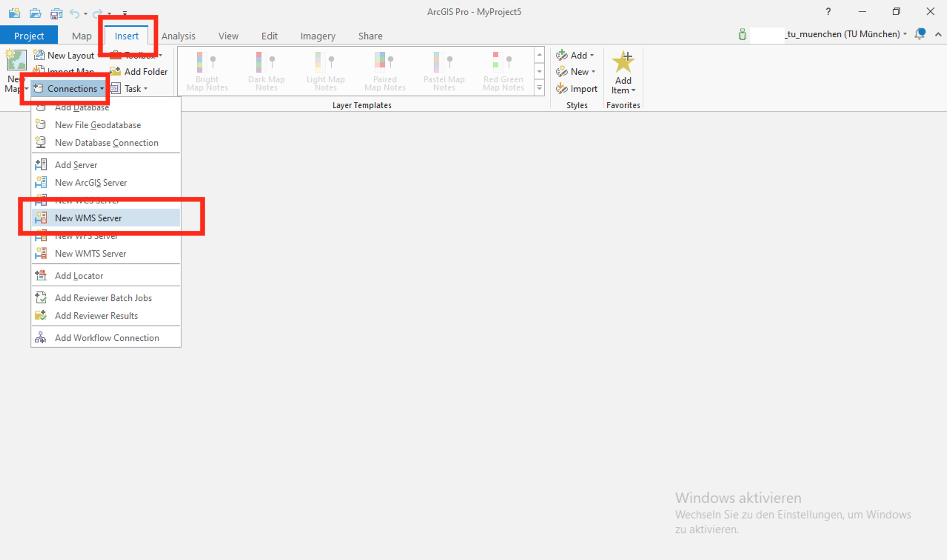947x560 pixels.
Task: Click the New WMS Server icon
Action: pos(41,218)
